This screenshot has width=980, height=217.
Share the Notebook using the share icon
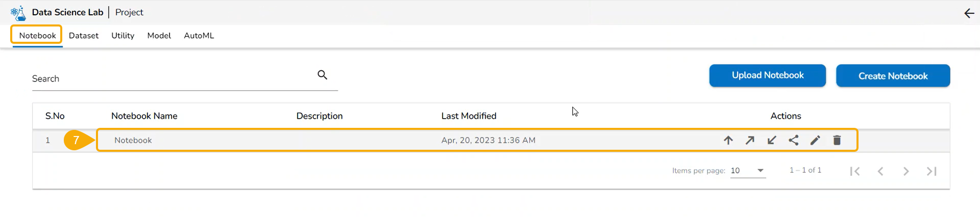[x=794, y=140]
